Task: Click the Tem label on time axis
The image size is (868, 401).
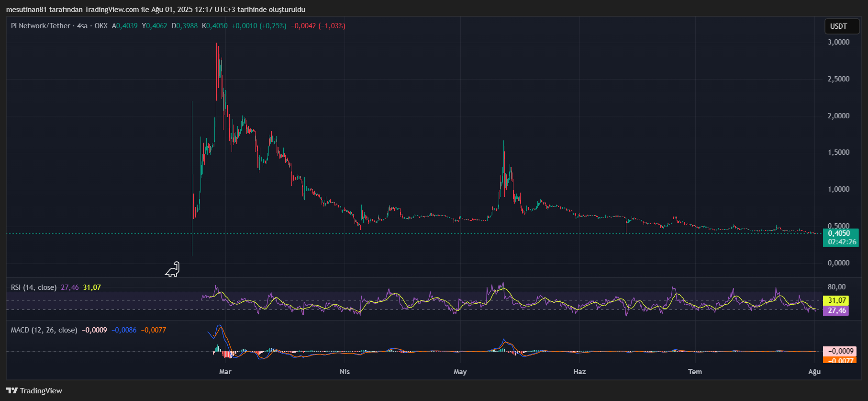Action: click(x=695, y=372)
